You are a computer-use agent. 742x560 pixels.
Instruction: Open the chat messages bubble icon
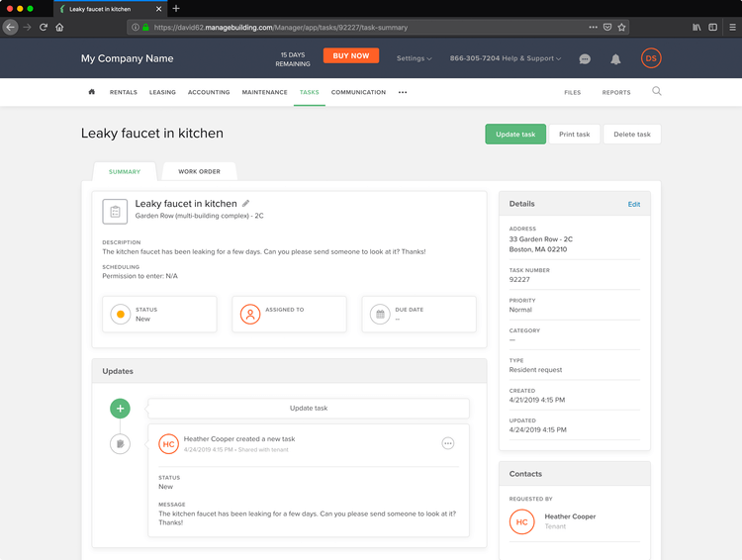click(585, 58)
